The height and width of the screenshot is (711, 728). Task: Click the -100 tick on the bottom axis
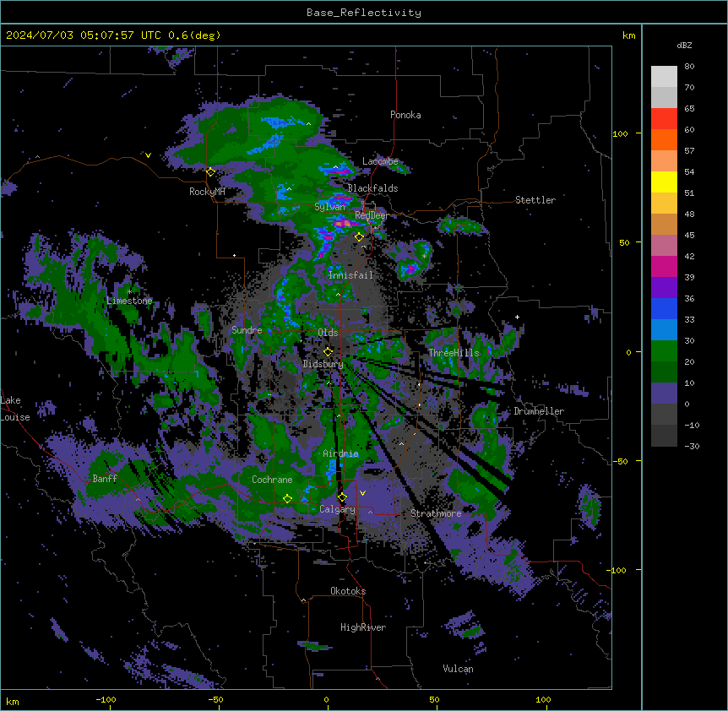click(x=106, y=699)
